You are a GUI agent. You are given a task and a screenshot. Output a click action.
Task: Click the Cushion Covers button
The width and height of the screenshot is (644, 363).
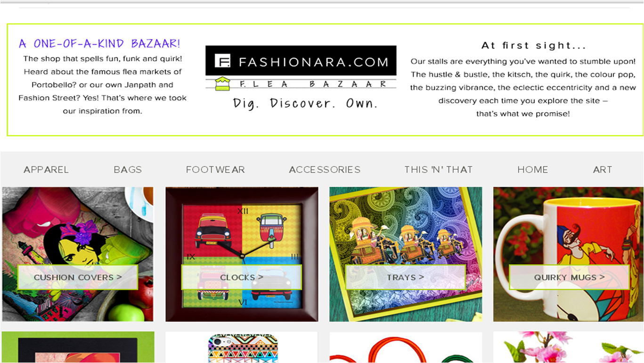(78, 277)
